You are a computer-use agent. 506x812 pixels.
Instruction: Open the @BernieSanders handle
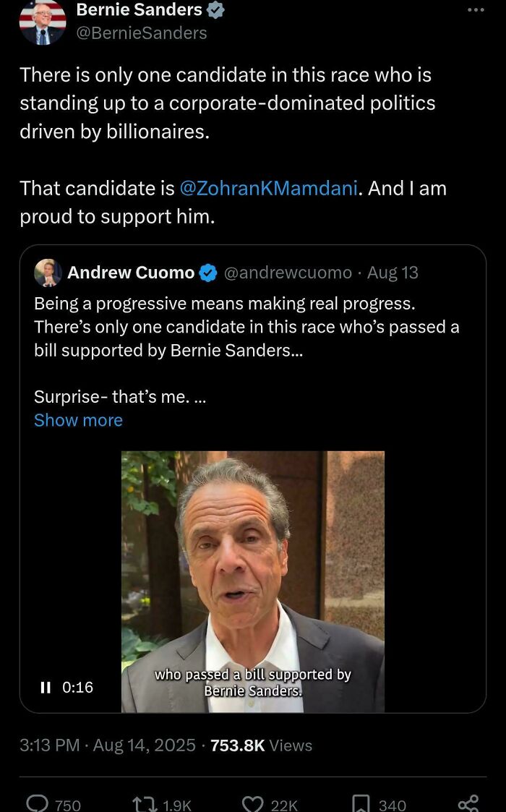pos(142,33)
